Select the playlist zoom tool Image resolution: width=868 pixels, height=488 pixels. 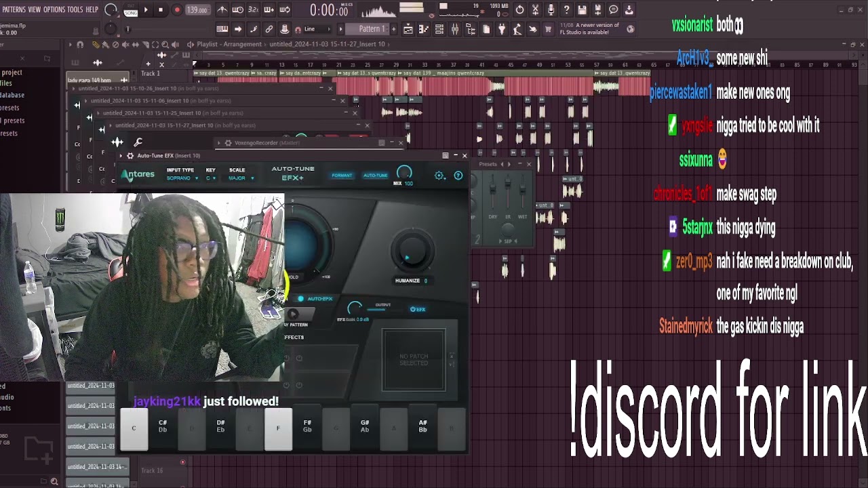[165, 44]
